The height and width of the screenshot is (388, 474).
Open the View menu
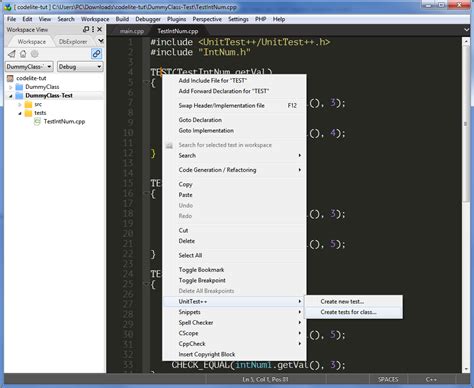click(x=45, y=19)
